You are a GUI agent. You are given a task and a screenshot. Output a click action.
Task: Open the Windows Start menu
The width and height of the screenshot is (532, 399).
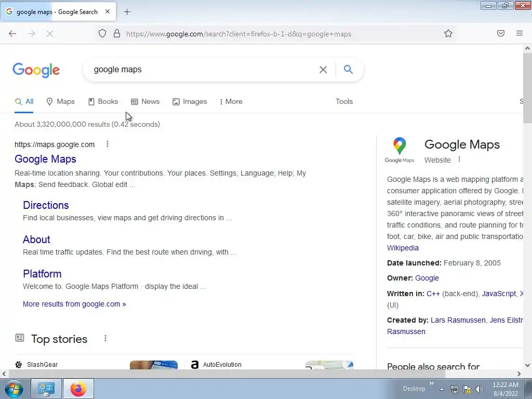tap(14, 389)
